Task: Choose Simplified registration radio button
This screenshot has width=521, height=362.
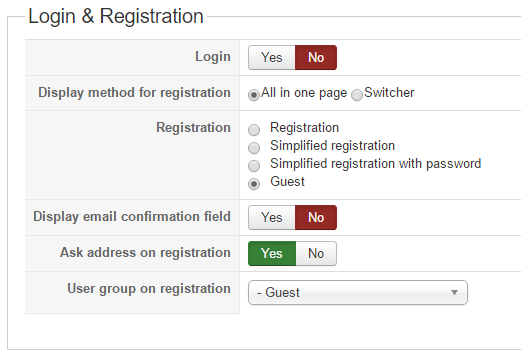Action: (x=254, y=148)
